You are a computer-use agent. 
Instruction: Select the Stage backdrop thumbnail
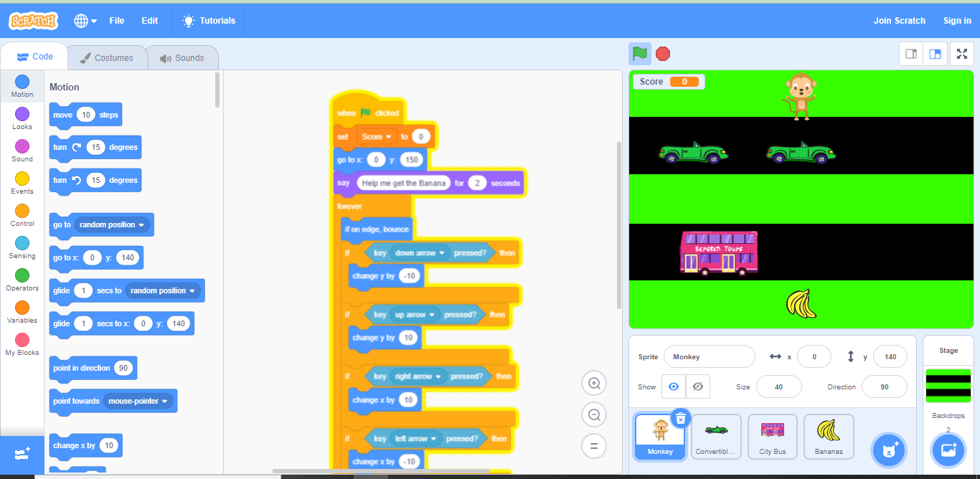point(948,386)
